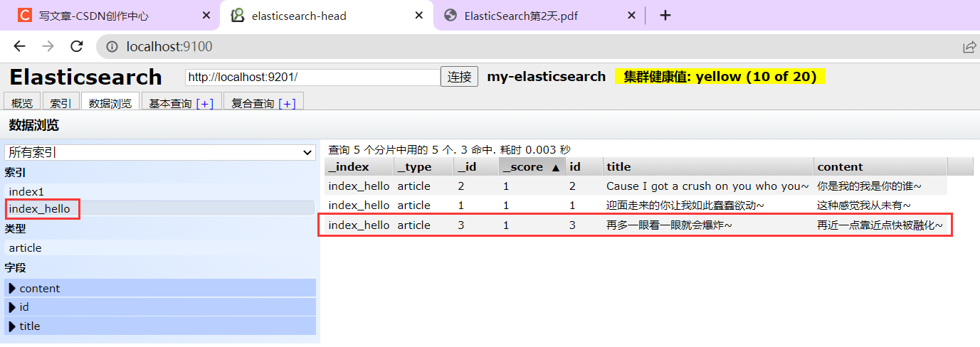Reload the current page
Viewport: 980px width, 347px height.
tap(76, 46)
